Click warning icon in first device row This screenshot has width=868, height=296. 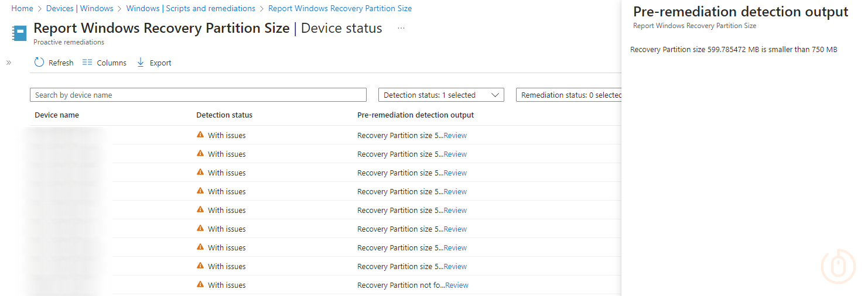click(200, 135)
